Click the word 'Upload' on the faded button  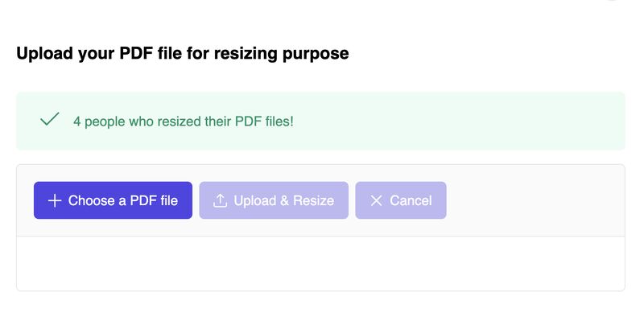click(254, 201)
